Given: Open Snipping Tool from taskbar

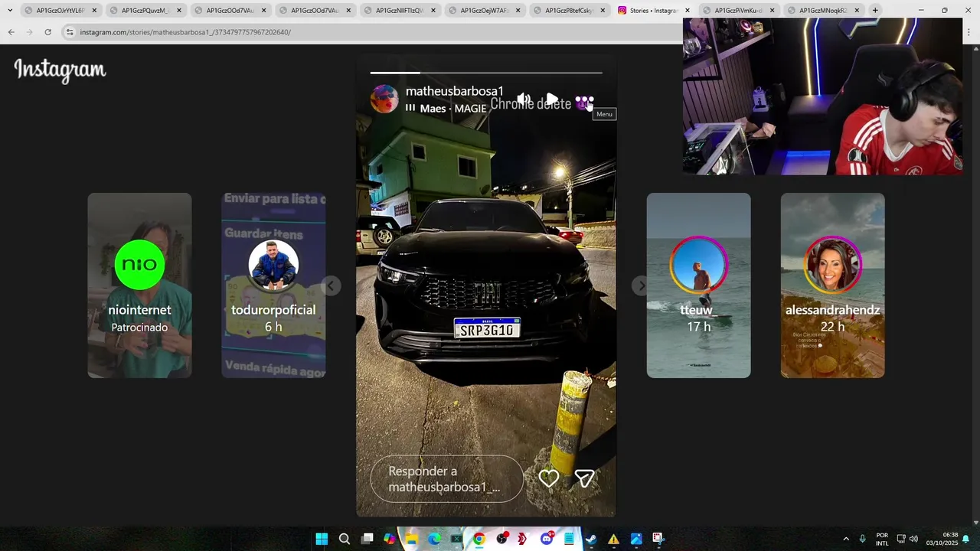Looking at the screenshot, I should click(658, 539).
